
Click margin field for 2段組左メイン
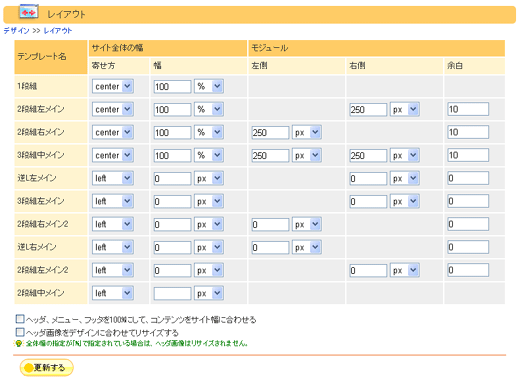pyautogui.click(x=468, y=109)
